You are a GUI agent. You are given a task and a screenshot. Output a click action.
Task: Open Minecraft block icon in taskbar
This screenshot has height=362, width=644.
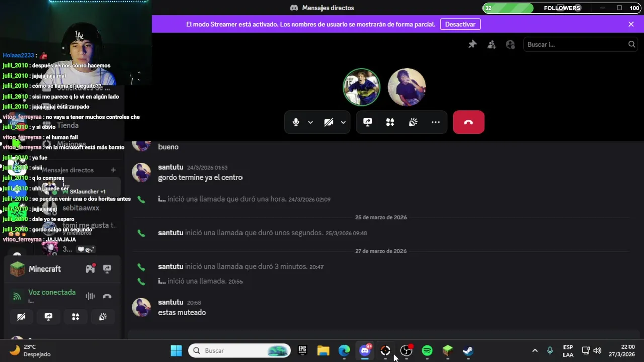448,351
